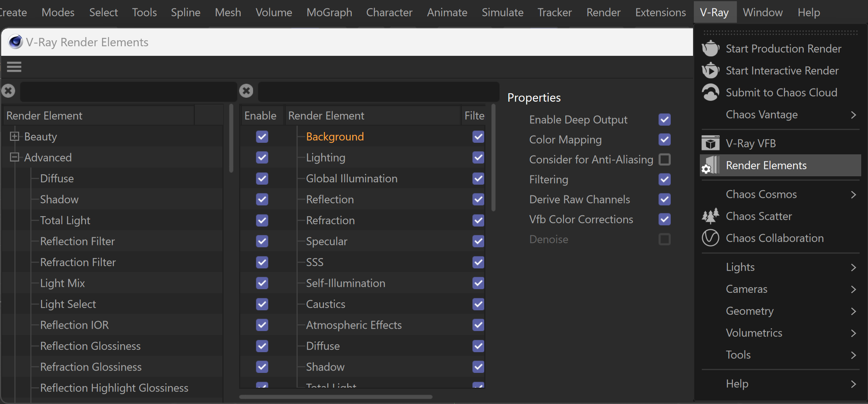Click the left search input field
This screenshot has height=404, width=868.
(128, 91)
